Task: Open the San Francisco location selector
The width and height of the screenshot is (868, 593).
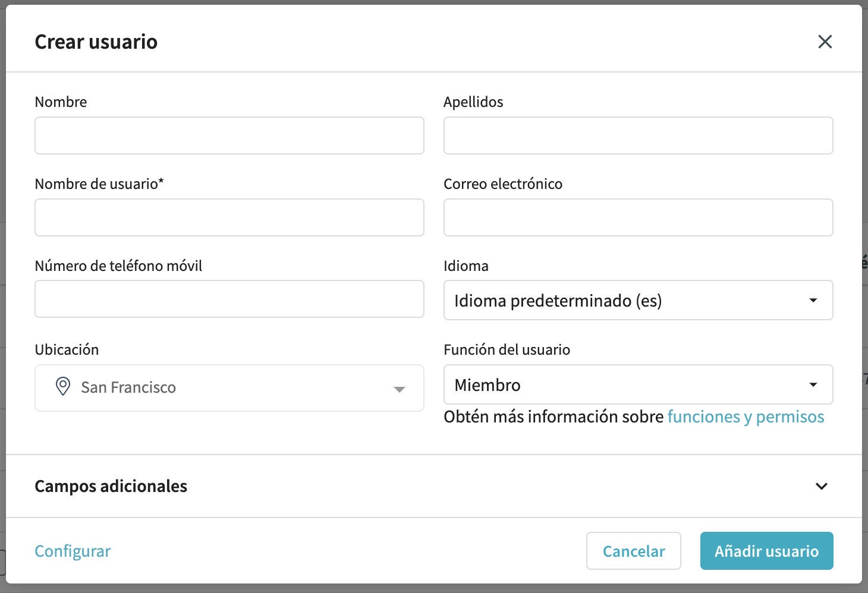Action: click(x=229, y=387)
